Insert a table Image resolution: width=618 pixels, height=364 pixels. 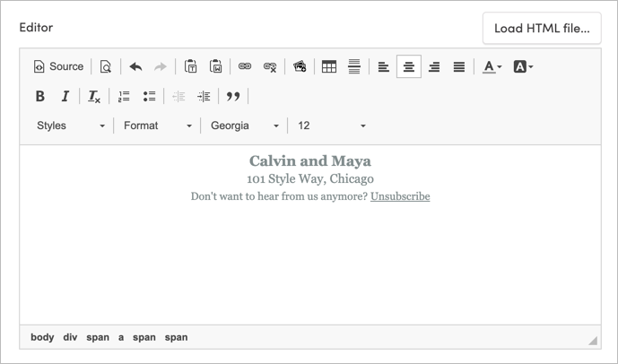(329, 66)
